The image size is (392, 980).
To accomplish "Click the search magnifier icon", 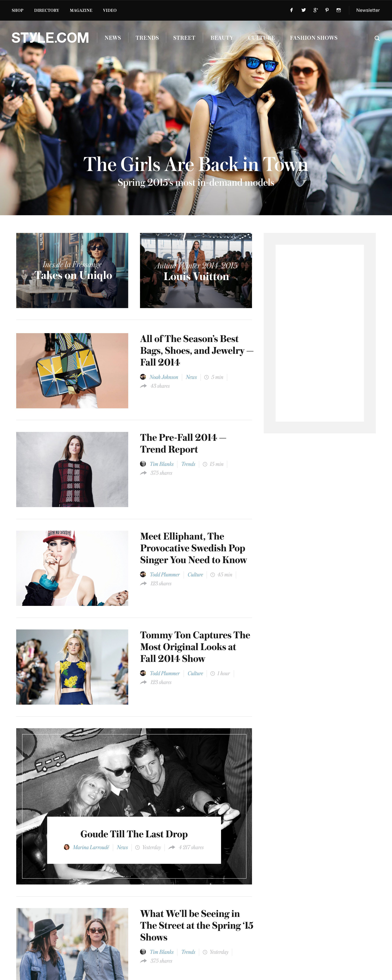I will [x=377, y=38].
